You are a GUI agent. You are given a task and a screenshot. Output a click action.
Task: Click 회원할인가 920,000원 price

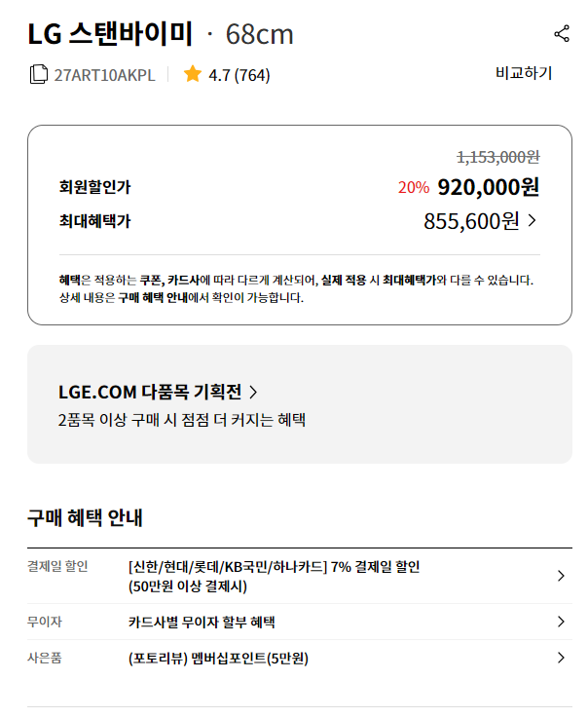pyautogui.click(x=489, y=187)
